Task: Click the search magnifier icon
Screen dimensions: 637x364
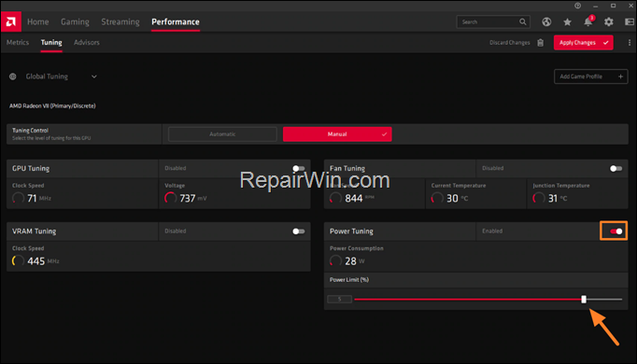Action: (522, 21)
